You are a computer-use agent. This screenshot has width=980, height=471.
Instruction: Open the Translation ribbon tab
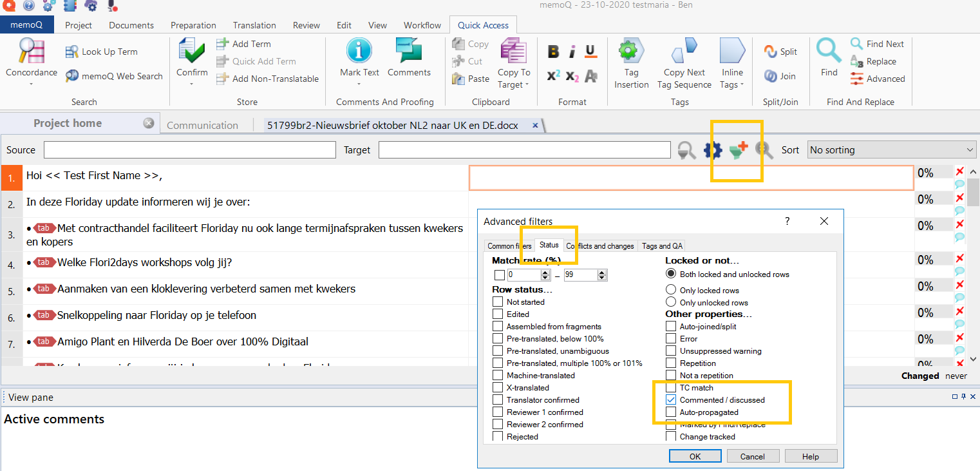pos(254,25)
